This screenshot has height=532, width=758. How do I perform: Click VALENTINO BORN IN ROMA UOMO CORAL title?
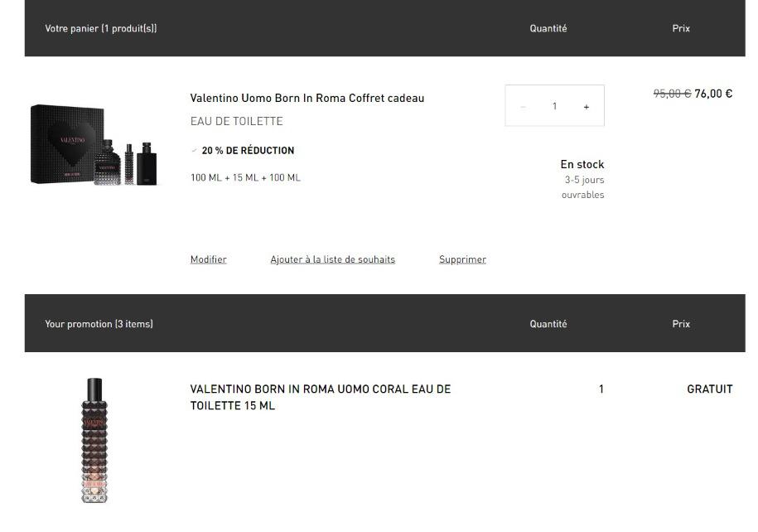321,397
